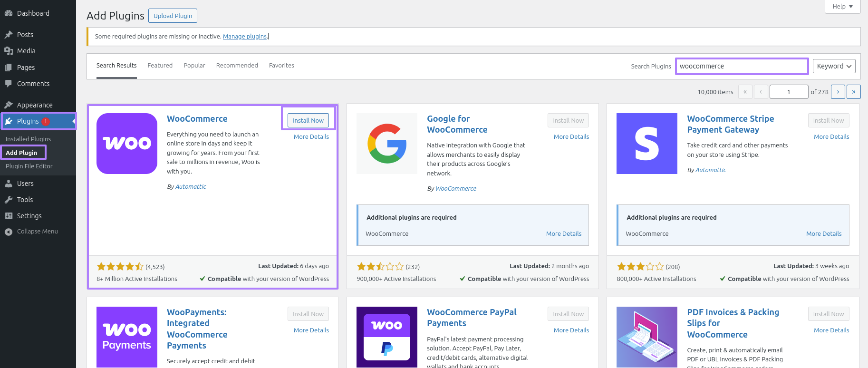Open Installed Plugins submenu item
868x368 pixels.
coord(28,139)
